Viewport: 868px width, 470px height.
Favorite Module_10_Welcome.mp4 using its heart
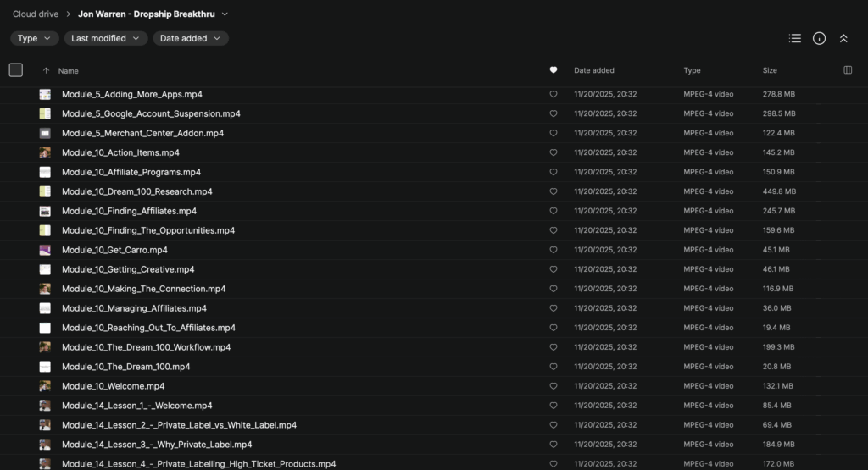coord(554,386)
